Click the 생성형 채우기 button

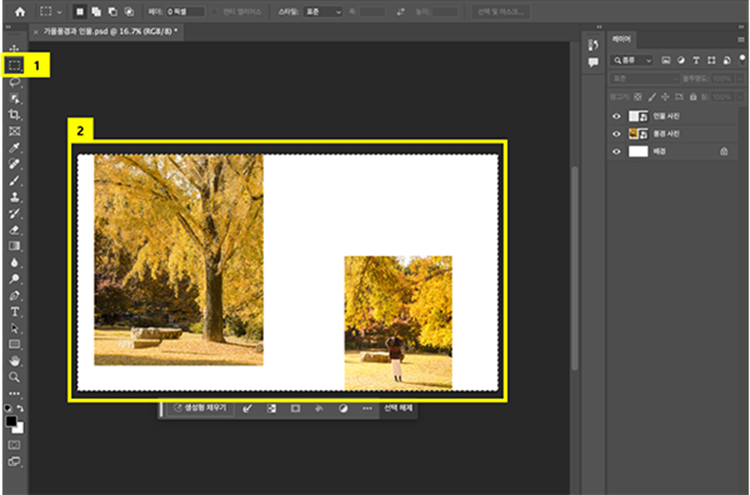point(199,408)
